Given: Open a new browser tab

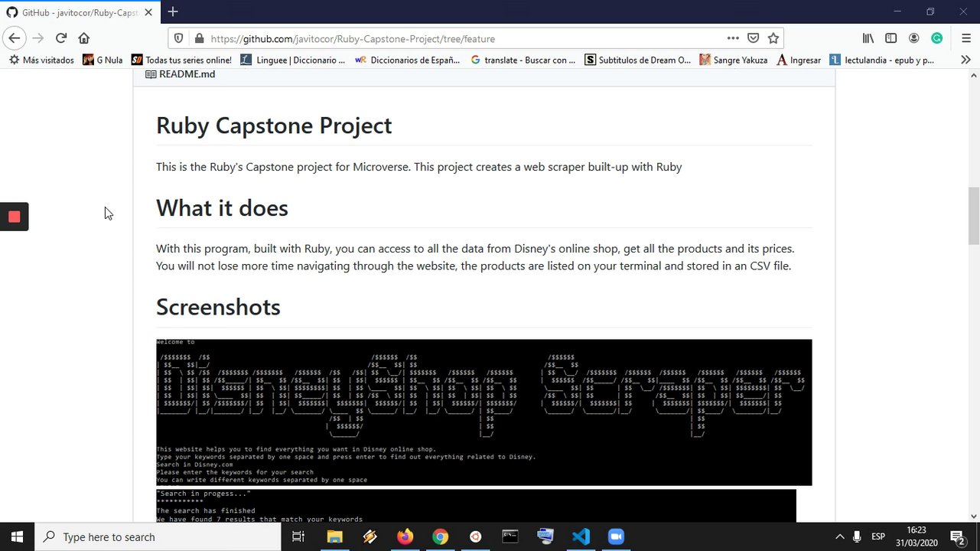Looking at the screenshot, I should point(173,11).
